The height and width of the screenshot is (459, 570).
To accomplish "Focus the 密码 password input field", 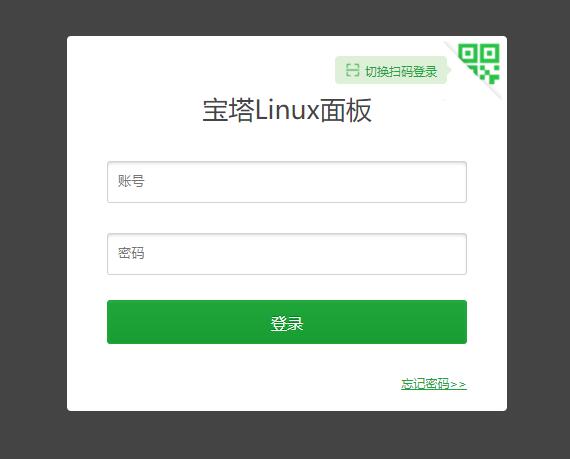I will coord(287,254).
